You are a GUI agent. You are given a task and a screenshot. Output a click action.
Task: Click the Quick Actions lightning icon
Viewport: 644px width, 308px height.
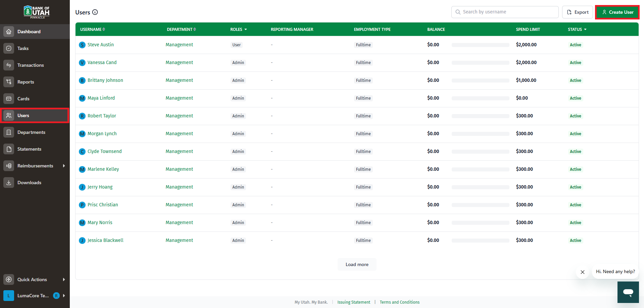(x=9, y=279)
